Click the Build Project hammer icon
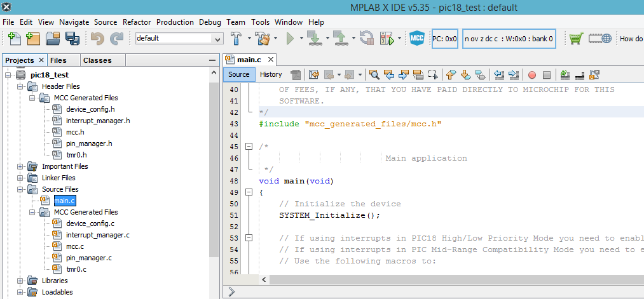 click(x=236, y=38)
